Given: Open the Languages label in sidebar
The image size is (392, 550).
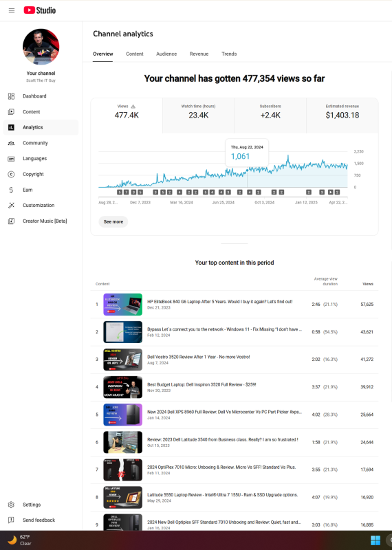Looking at the screenshot, I should click(x=35, y=159).
